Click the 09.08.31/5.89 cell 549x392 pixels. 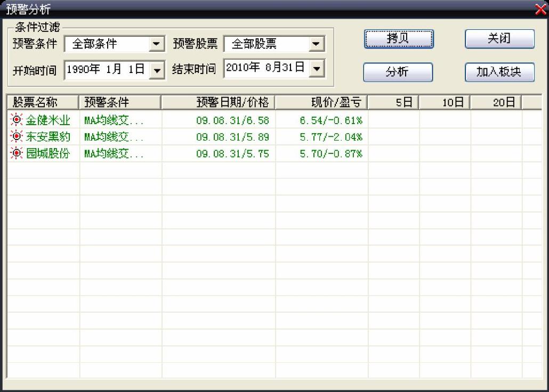point(232,137)
